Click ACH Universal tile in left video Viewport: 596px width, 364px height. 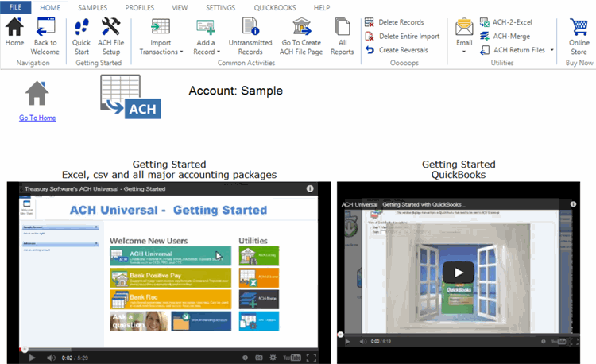(x=170, y=256)
